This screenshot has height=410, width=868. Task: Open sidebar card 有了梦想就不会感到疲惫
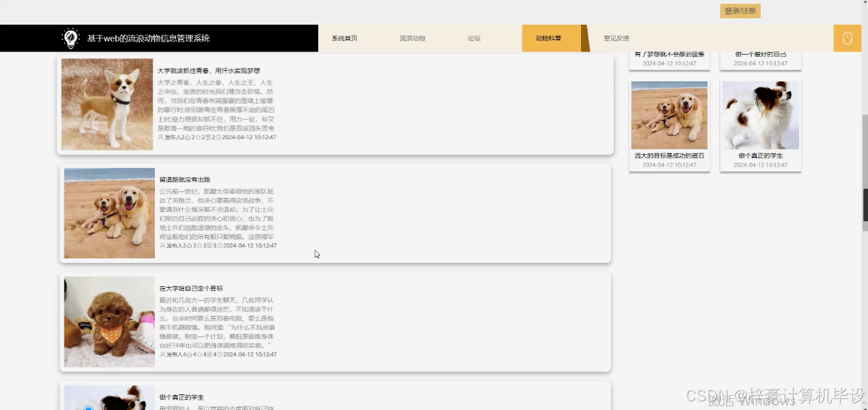pyautogui.click(x=670, y=55)
